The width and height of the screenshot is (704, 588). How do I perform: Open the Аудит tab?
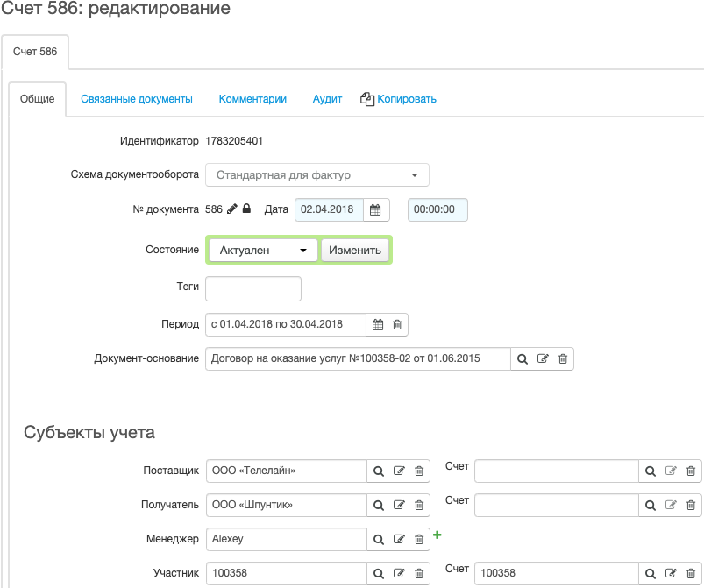(327, 99)
